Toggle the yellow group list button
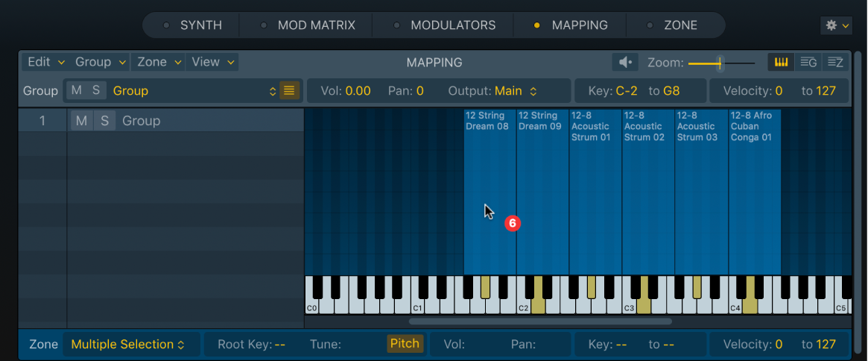Screen dimensions: 868x361 click(x=289, y=91)
